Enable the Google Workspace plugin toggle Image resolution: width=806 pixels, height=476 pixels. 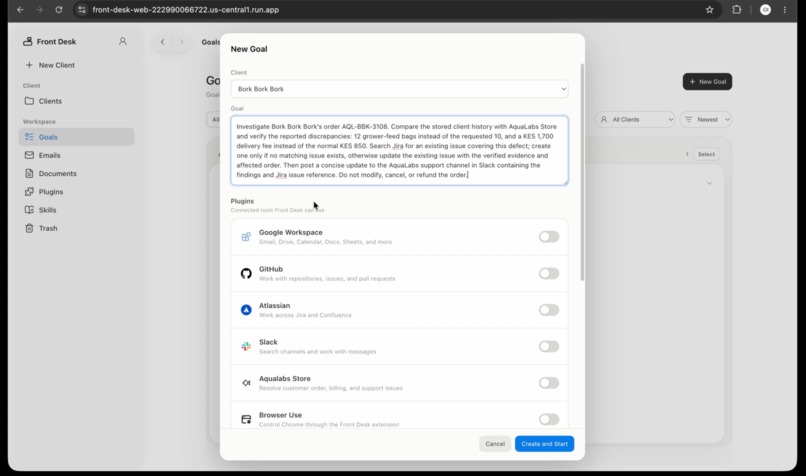coord(548,236)
